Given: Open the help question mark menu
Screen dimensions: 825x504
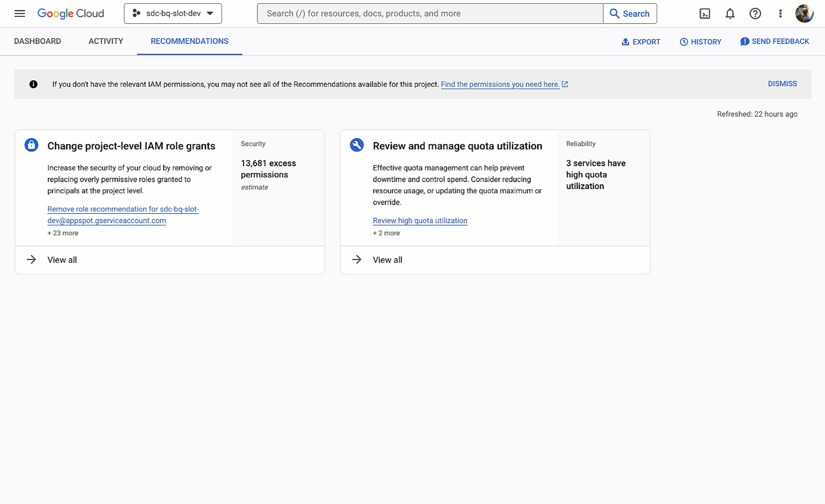Looking at the screenshot, I should pyautogui.click(x=755, y=14).
